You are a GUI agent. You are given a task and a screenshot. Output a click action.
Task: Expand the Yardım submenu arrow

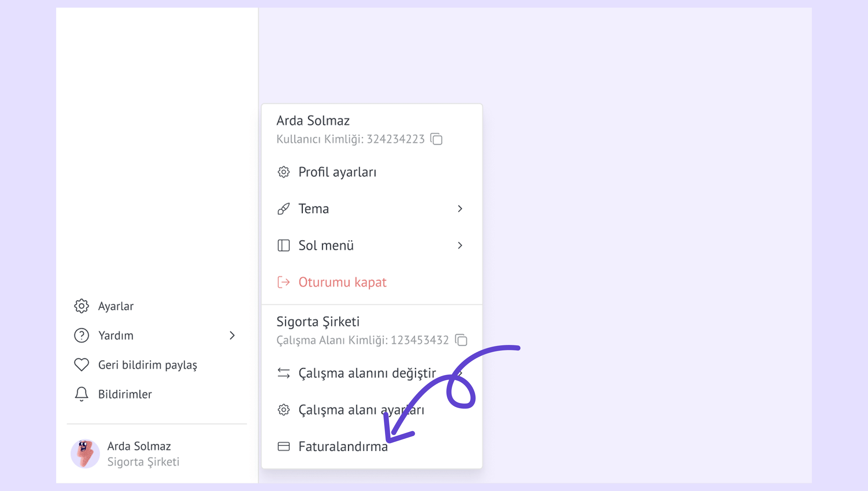232,335
